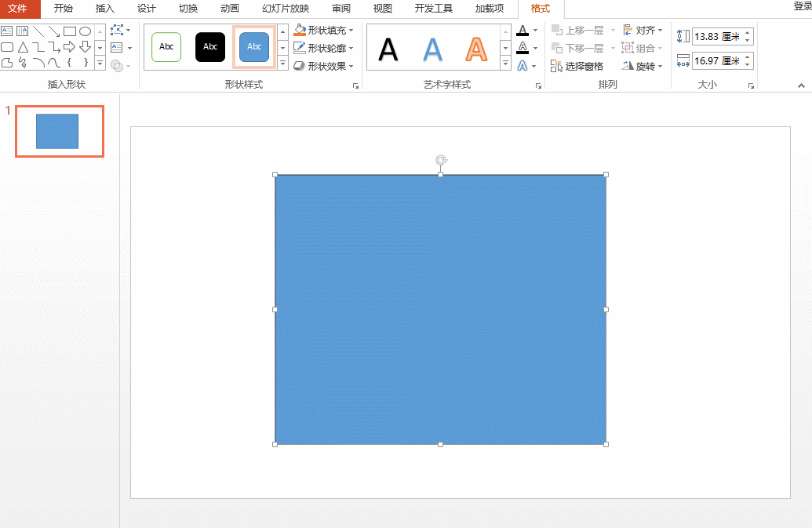The height and width of the screenshot is (528, 812).
Task: Choose the right arrow shape
Action: tap(70, 47)
